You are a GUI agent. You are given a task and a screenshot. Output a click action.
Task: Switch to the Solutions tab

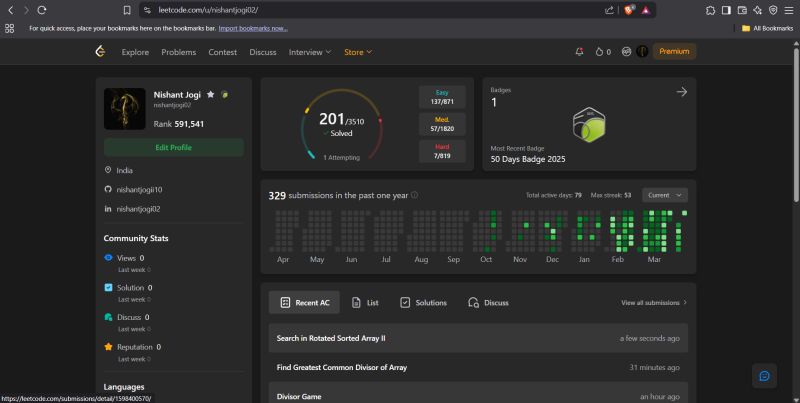pos(423,303)
